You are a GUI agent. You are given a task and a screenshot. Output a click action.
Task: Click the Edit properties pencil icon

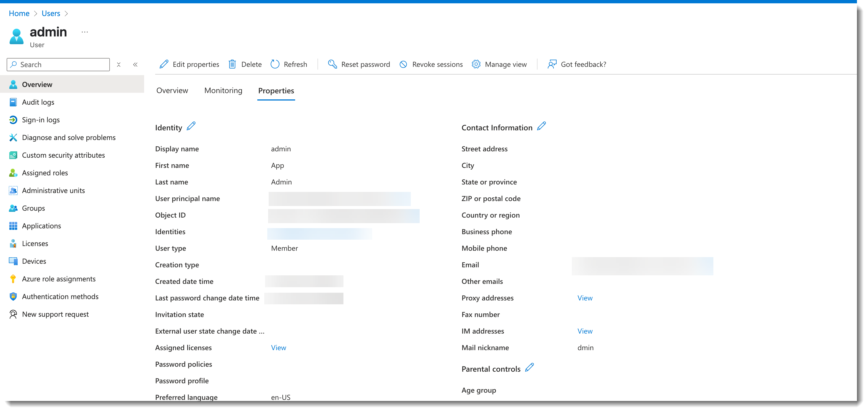tap(164, 64)
